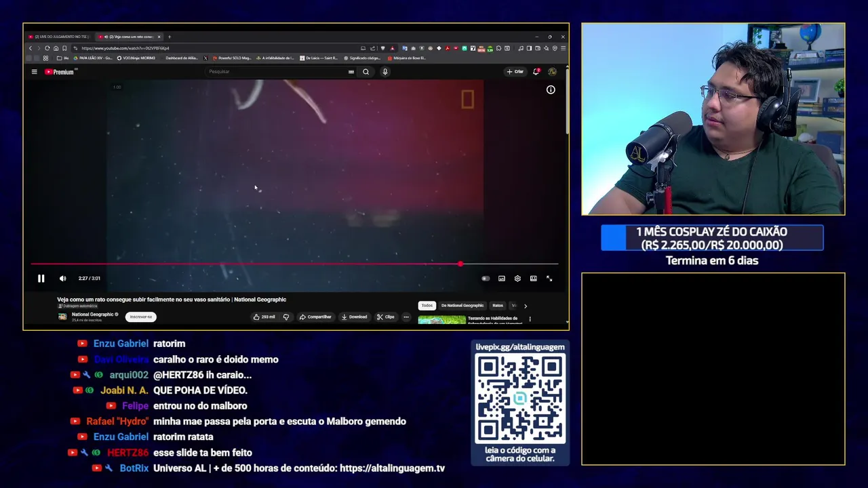This screenshot has width=868, height=488.
Task: Bookmark this page from the toolbar
Action: (x=64, y=48)
